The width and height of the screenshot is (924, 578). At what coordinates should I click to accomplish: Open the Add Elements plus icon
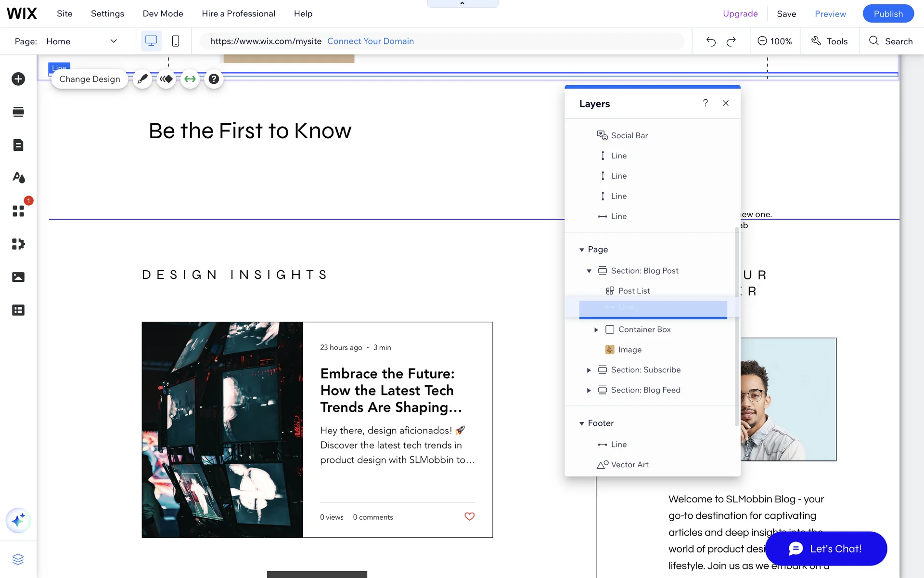[18, 79]
